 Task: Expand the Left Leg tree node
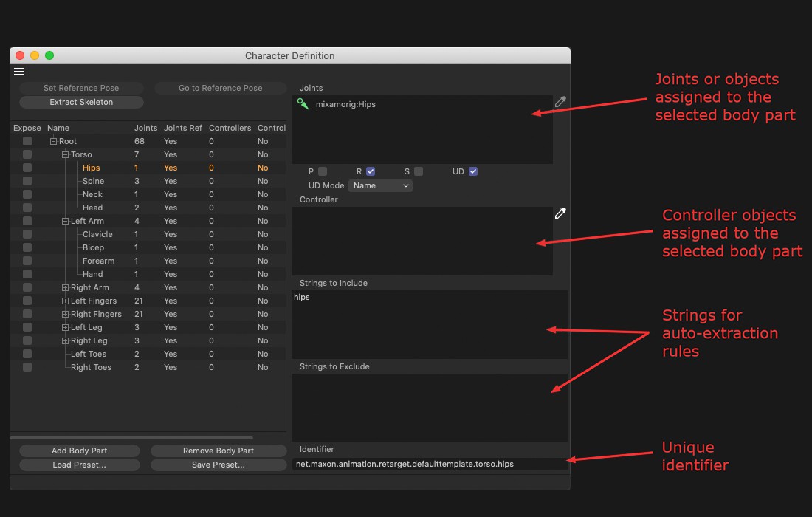pyautogui.click(x=65, y=327)
